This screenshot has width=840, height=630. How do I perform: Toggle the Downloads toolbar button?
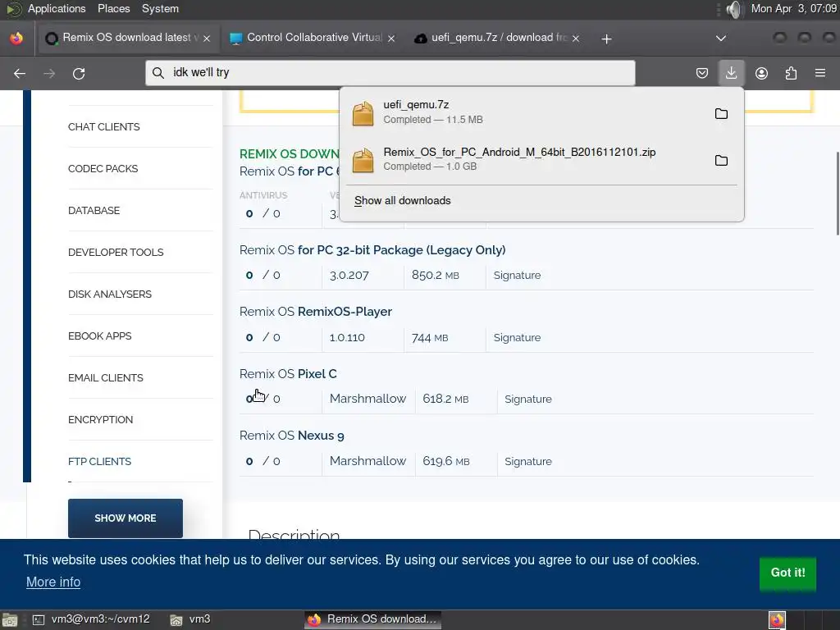(x=731, y=73)
